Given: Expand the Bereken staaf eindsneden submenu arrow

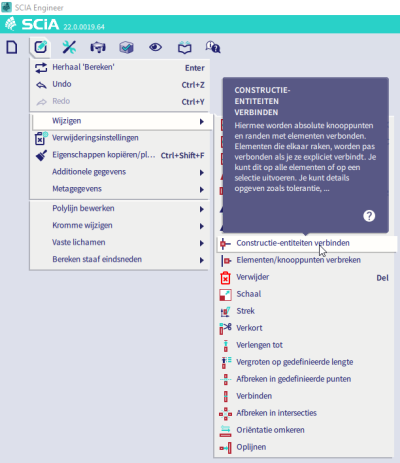Looking at the screenshot, I should (202, 260).
